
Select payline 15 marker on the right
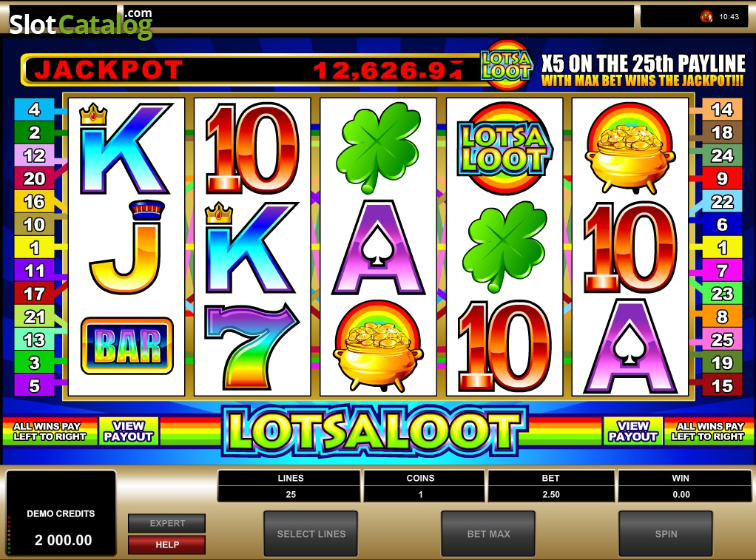coord(722,385)
